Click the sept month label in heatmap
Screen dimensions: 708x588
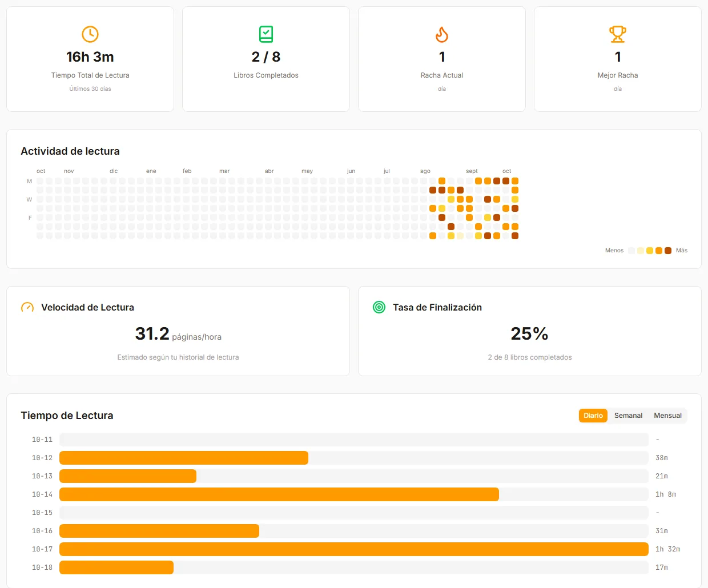pyautogui.click(x=472, y=171)
